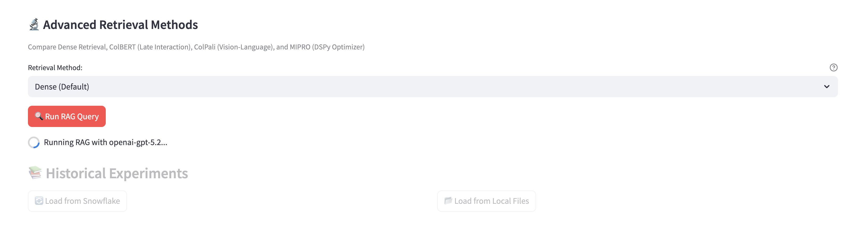This screenshot has height=233, width=868.
Task: Click the books icon beside Historical Experiments
Action: 35,173
